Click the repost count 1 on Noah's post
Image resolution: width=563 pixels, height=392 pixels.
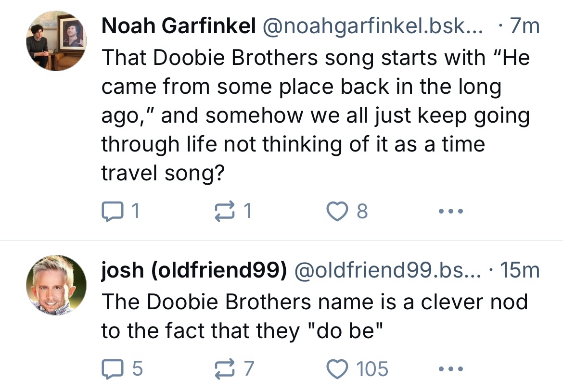coord(247,211)
